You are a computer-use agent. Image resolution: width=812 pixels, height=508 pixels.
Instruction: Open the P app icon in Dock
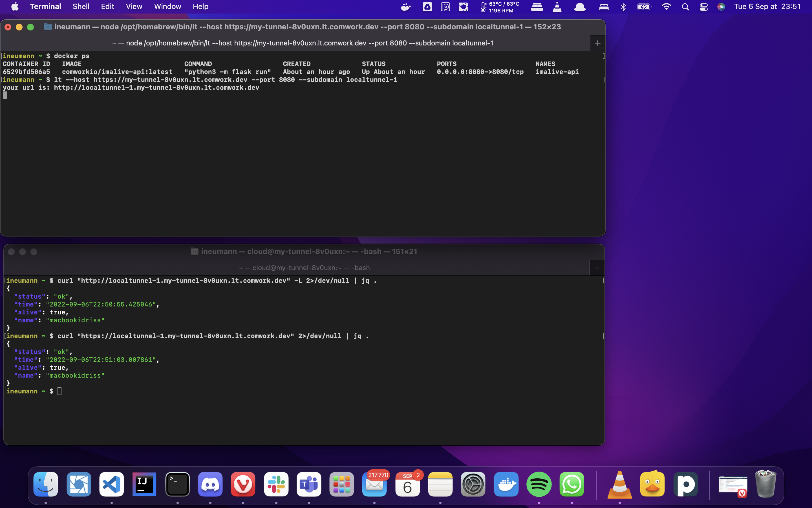click(x=685, y=484)
